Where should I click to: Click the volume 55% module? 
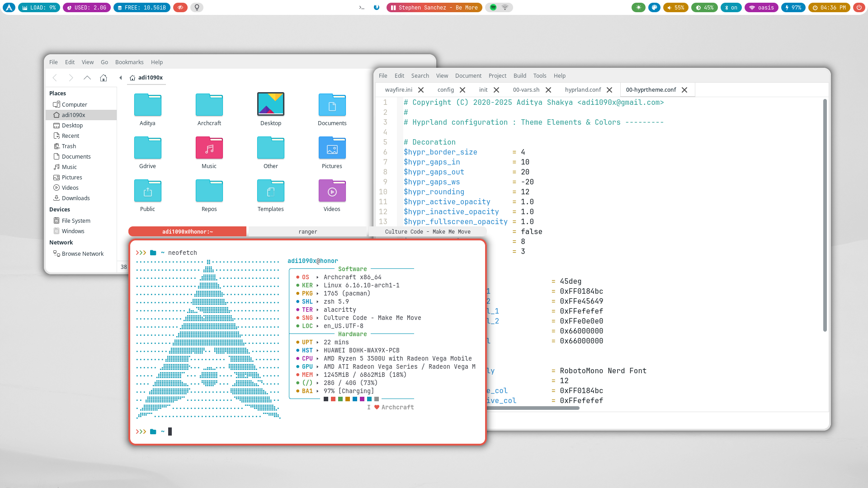tap(676, 7)
